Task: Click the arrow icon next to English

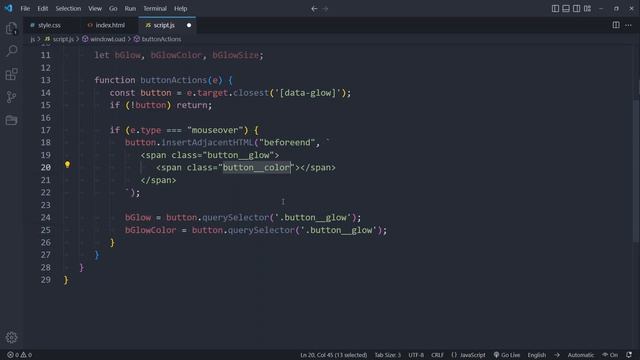Action: click(x=557, y=355)
